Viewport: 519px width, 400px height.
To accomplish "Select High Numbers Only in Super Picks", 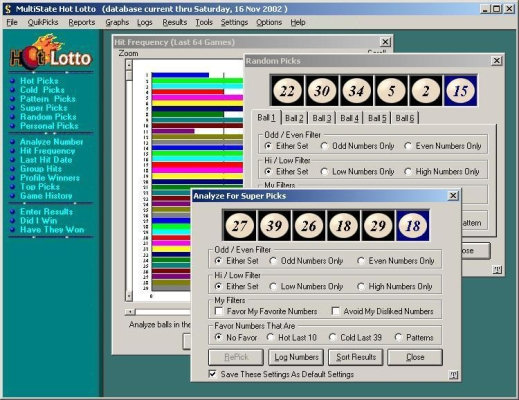I will tap(395, 287).
